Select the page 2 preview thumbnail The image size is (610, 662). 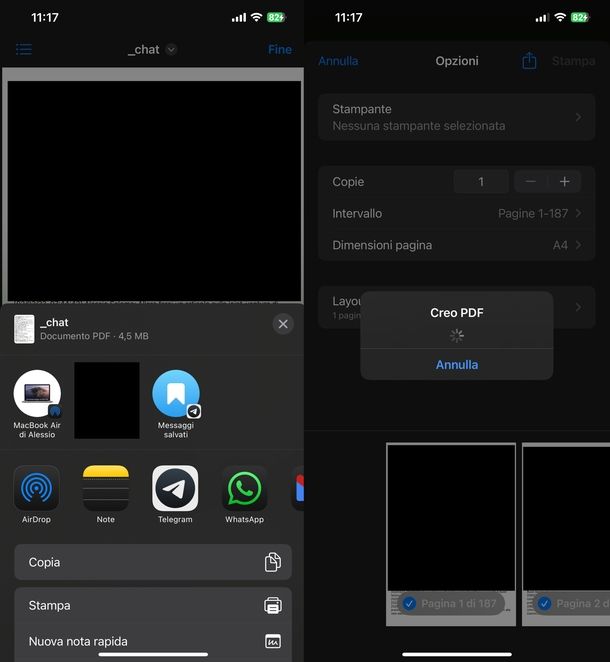[x=566, y=534]
